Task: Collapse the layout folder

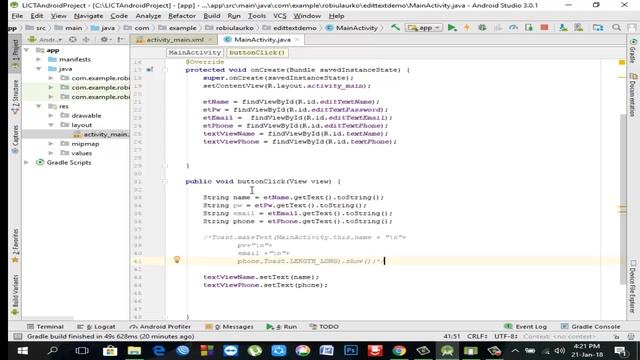Action: click(x=51, y=125)
